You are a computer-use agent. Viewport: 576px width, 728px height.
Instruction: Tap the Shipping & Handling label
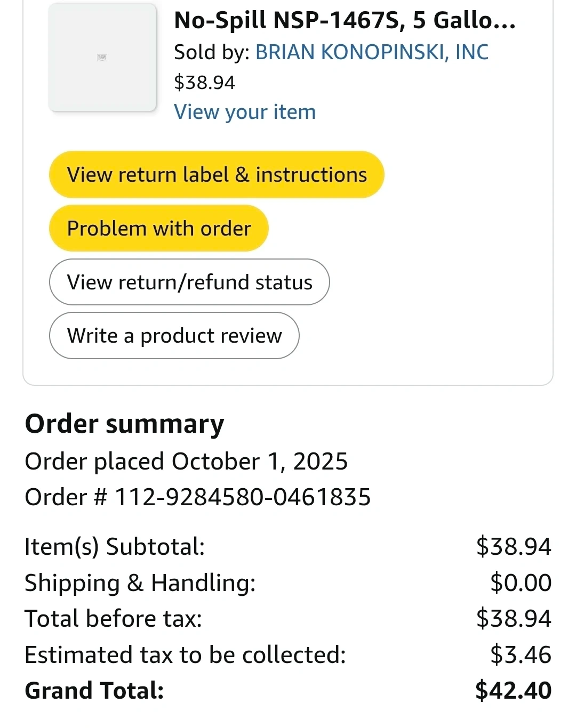click(140, 583)
